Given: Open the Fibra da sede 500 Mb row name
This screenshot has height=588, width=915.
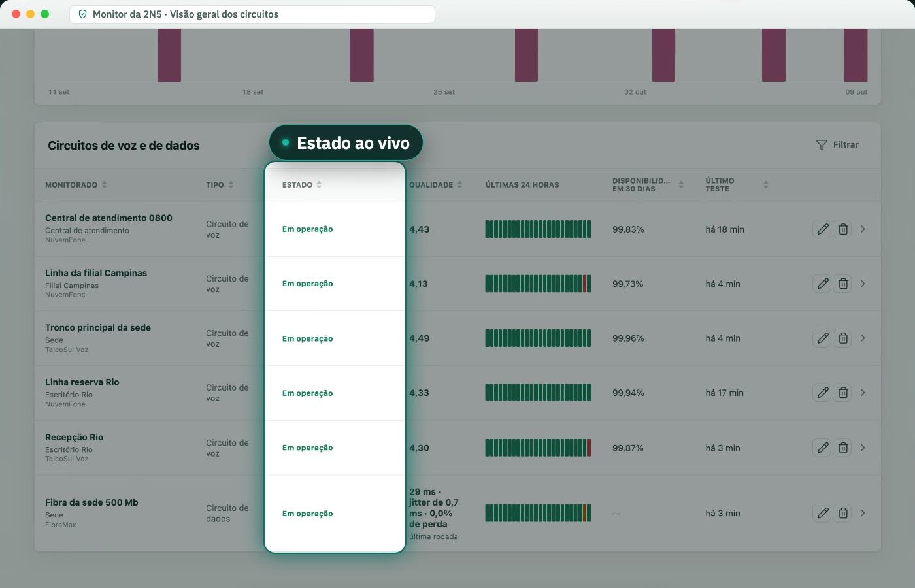Looking at the screenshot, I should 91,502.
